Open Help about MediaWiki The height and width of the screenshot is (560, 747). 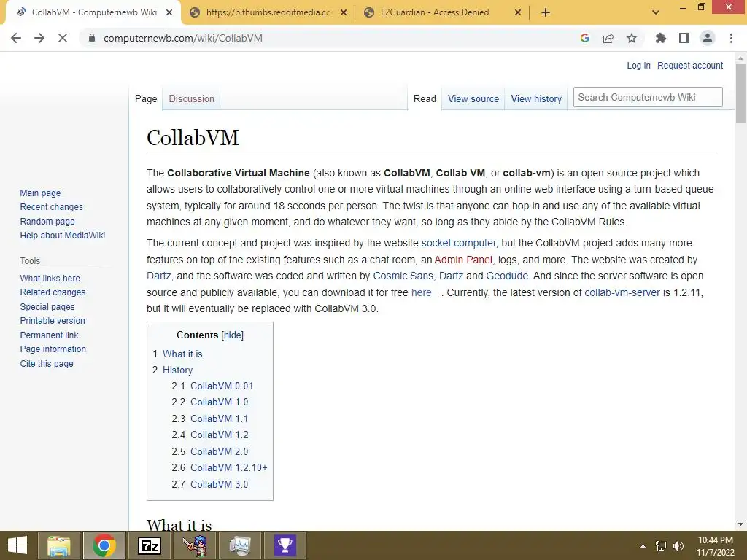tap(63, 236)
